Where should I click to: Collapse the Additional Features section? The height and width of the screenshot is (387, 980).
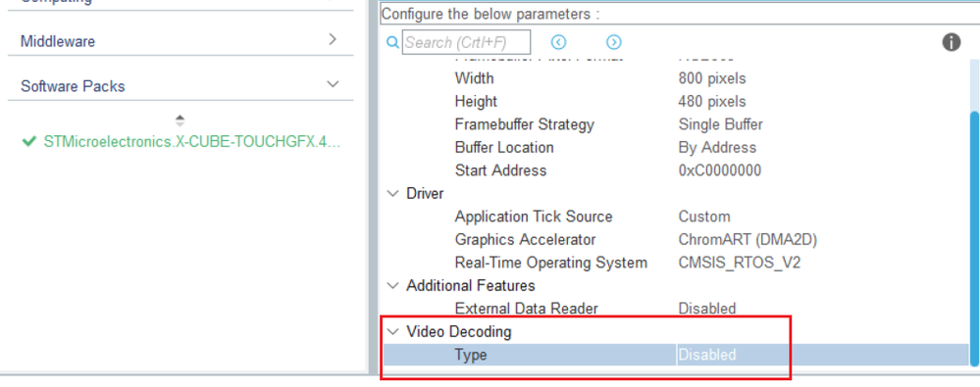coord(392,286)
